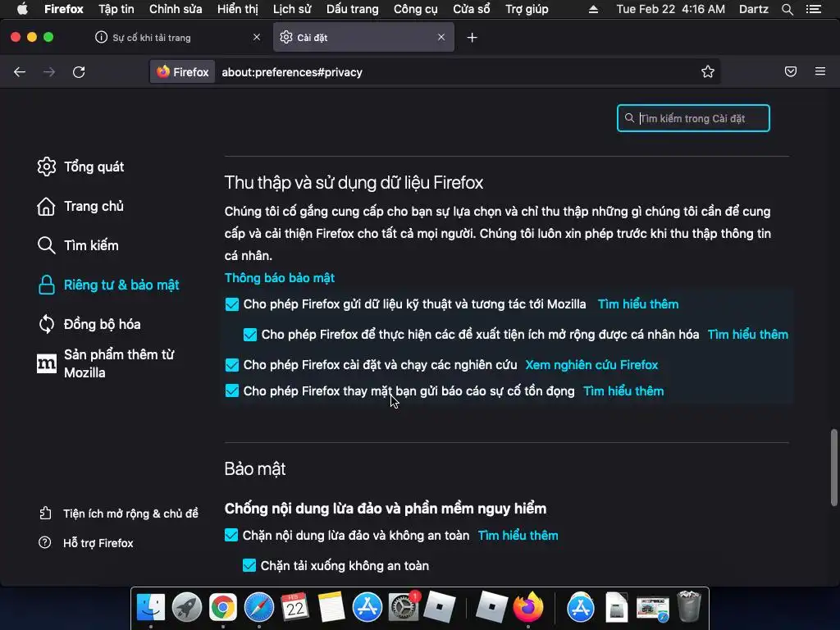840x630 pixels.
Task: Uncheck Chặn nội dung lừa đảo và không an toàn
Action: [x=231, y=535]
